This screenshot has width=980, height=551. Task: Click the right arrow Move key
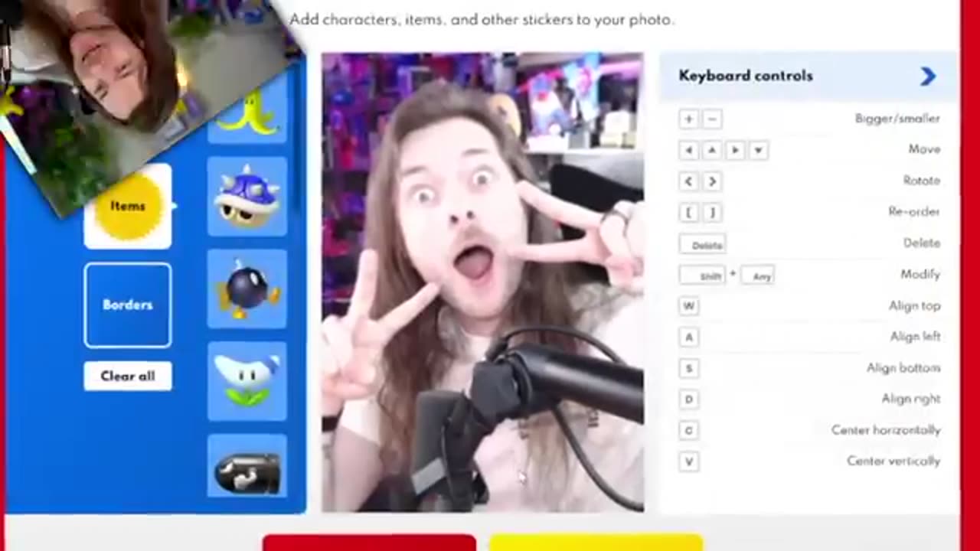(735, 150)
